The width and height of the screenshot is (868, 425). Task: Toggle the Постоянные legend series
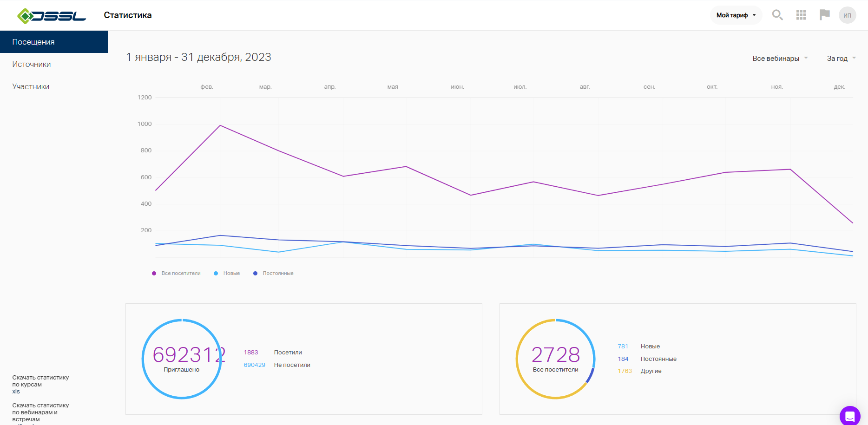coord(274,274)
